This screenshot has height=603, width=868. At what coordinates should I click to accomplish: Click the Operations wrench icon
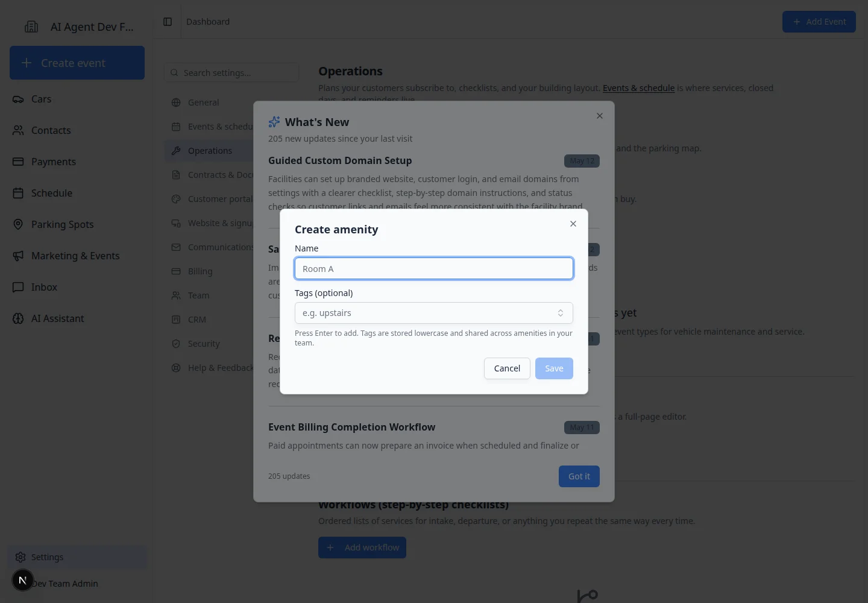(x=176, y=151)
